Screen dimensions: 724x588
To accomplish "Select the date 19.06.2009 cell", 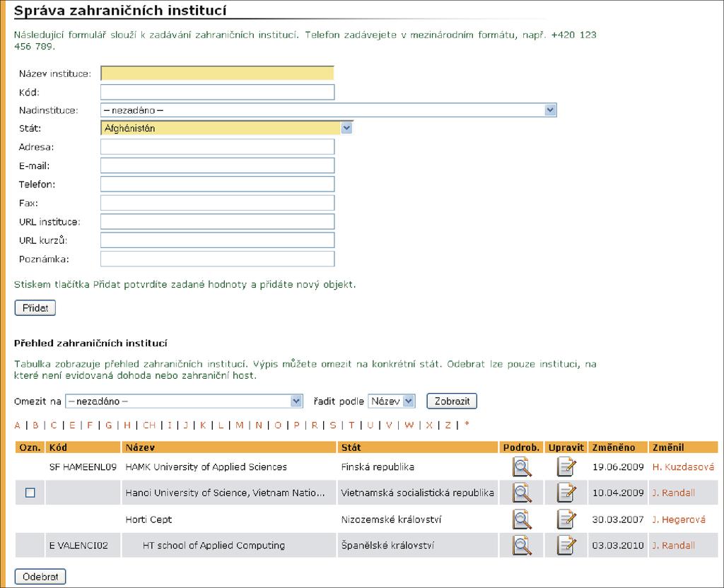I will coord(618,466).
